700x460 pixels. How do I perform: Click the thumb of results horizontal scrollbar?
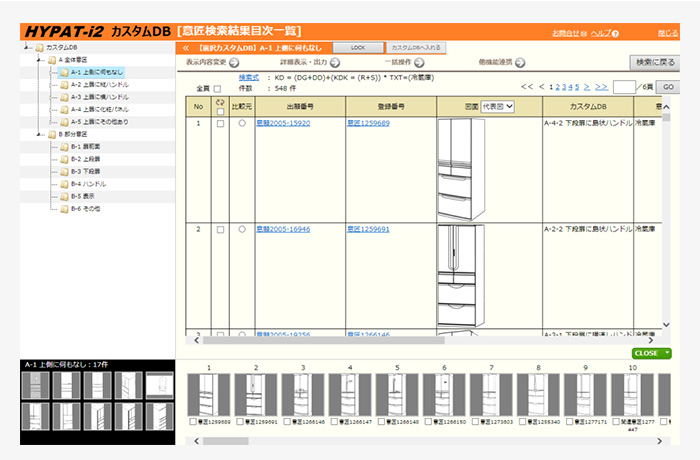tap(324, 341)
